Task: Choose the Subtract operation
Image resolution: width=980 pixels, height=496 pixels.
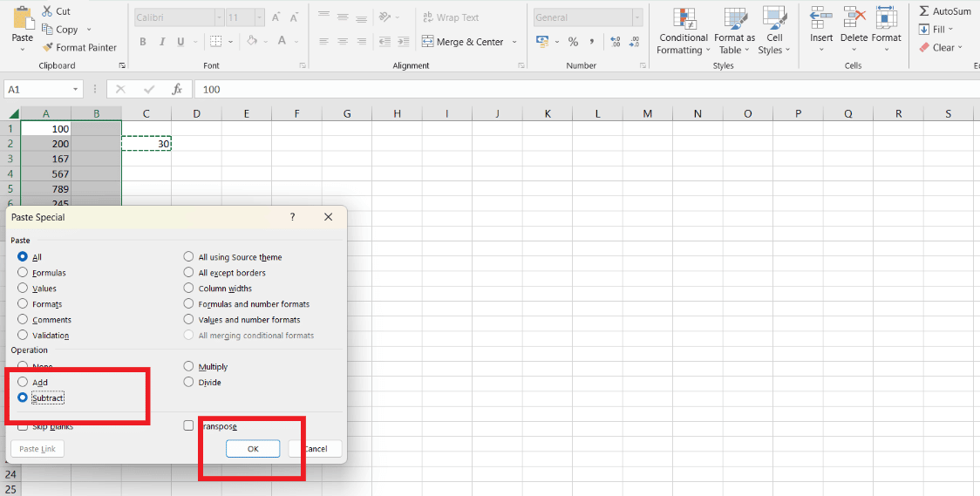Action: point(23,397)
